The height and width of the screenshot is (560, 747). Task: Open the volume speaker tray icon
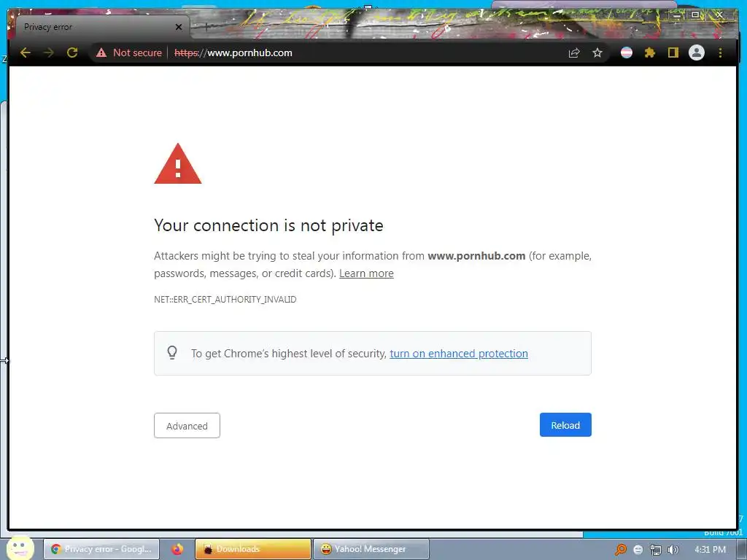[x=673, y=550]
